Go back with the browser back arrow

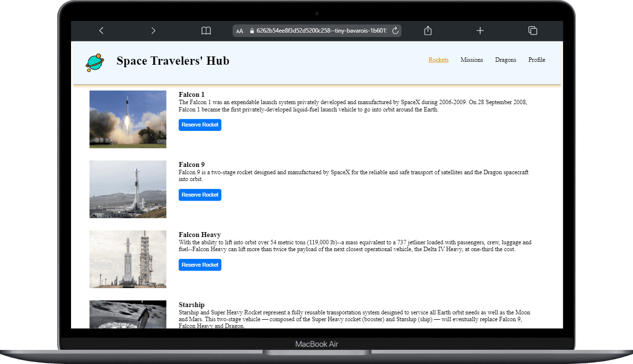click(x=101, y=31)
